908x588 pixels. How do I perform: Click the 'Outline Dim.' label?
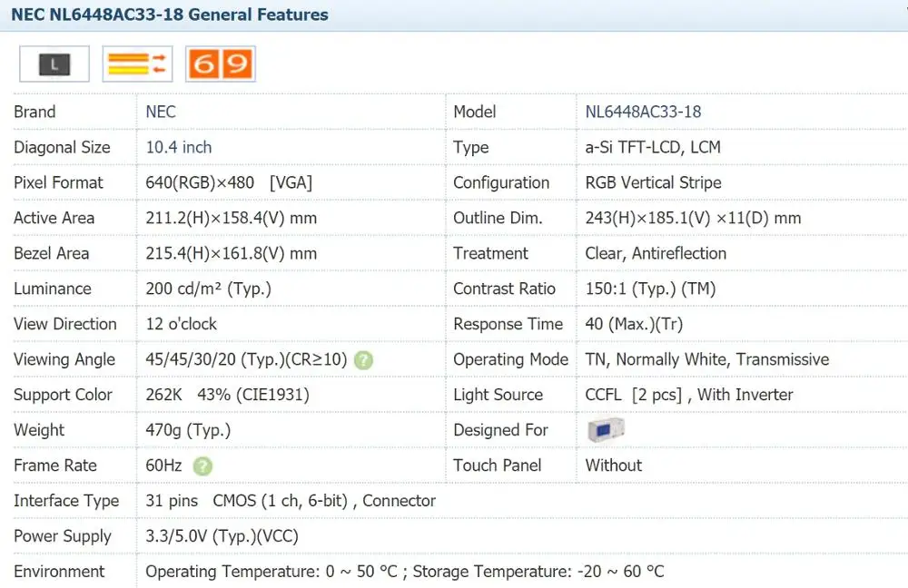coord(498,218)
